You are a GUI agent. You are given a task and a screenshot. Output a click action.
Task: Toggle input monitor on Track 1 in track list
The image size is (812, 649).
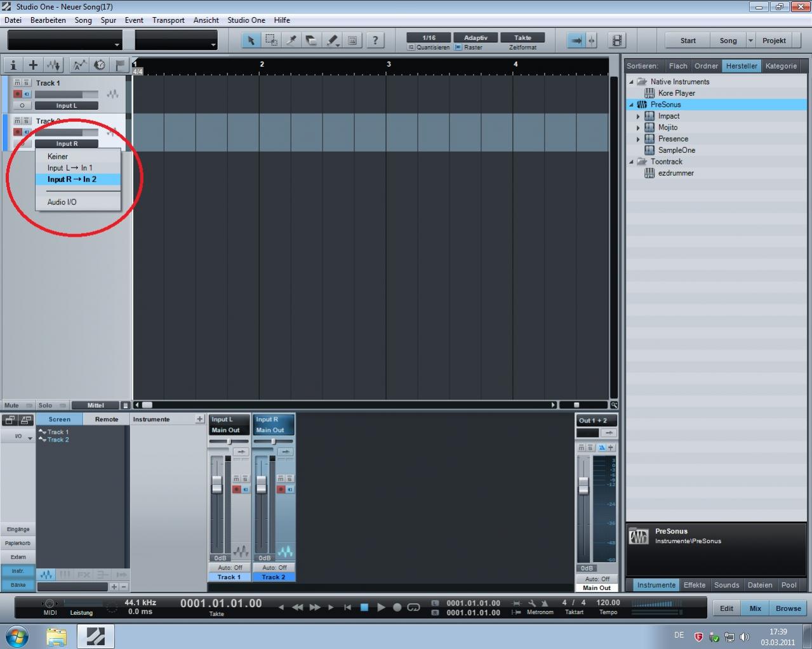tap(27, 94)
